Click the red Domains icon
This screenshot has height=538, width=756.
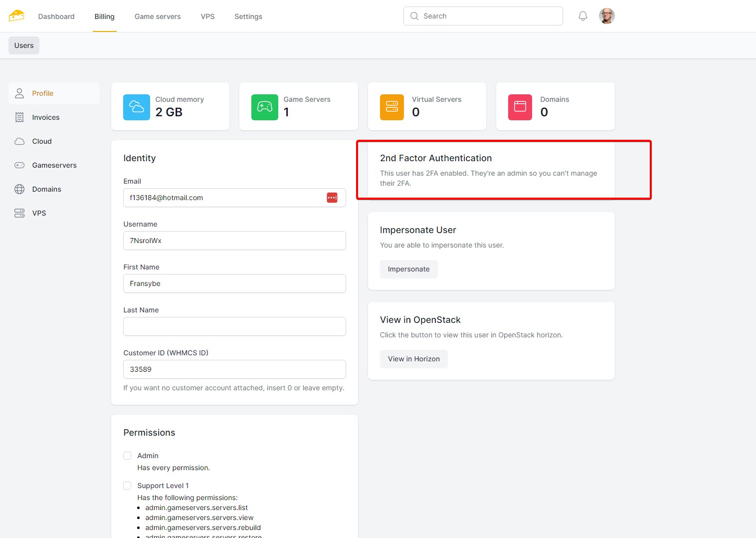point(520,107)
